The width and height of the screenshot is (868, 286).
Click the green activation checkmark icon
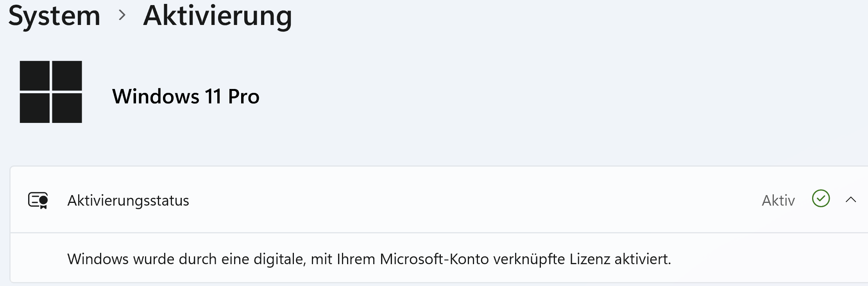pyautogui.click(x=821, y=199)
